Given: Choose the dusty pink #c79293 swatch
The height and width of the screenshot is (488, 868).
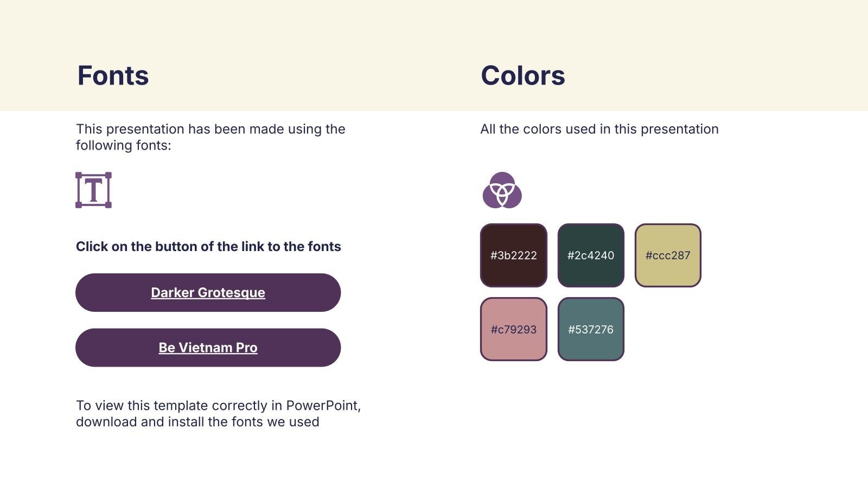Looking at the screenshot, I should (513, 329).
